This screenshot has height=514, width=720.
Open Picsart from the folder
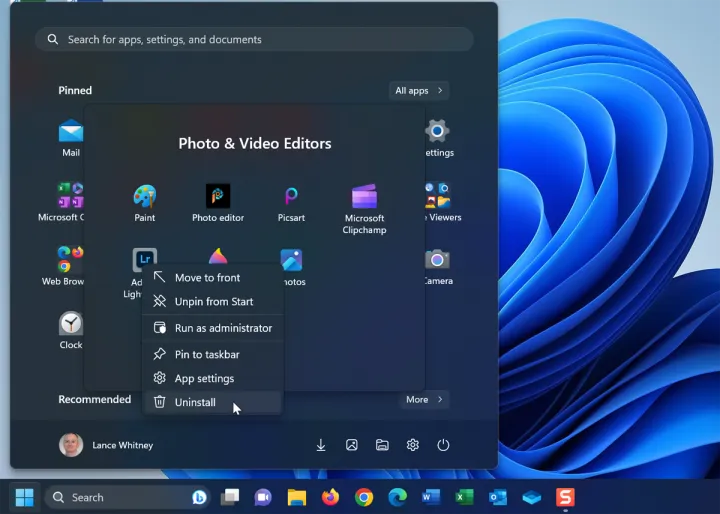pos(291,197)
